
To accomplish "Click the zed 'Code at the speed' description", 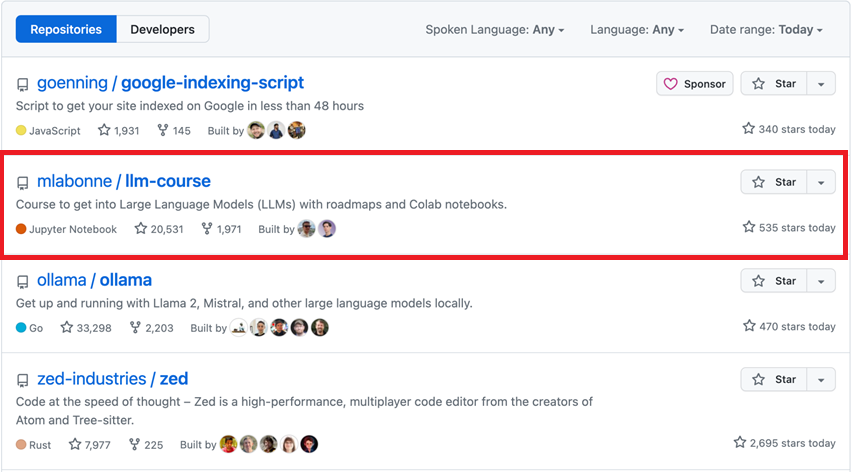I will pos(304,411).
